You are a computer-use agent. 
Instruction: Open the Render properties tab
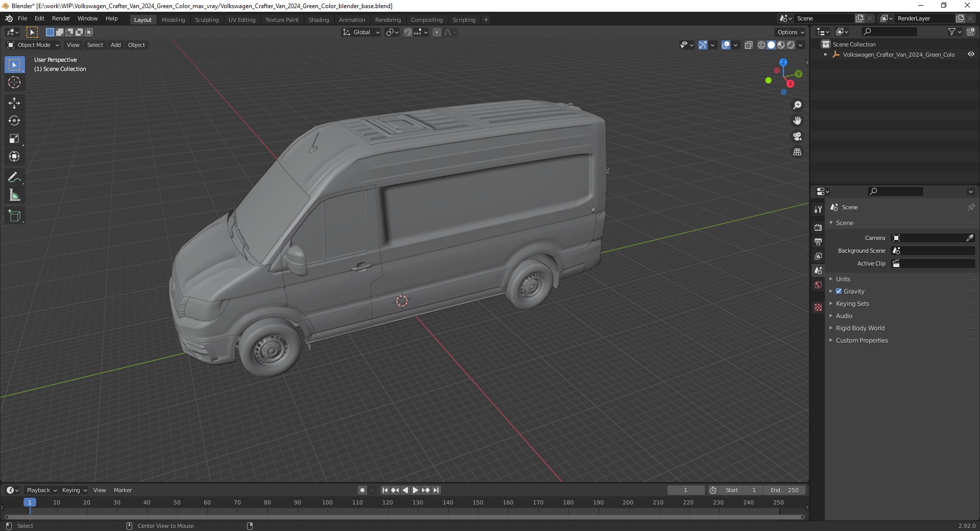[x=818, y=227]
